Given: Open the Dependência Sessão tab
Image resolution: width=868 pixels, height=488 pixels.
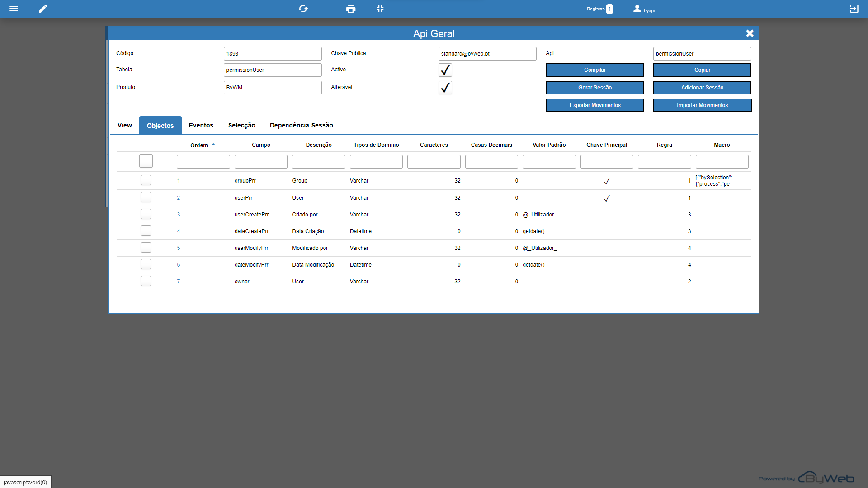Looking at the screenshot, I should click(x=301, y=125).
